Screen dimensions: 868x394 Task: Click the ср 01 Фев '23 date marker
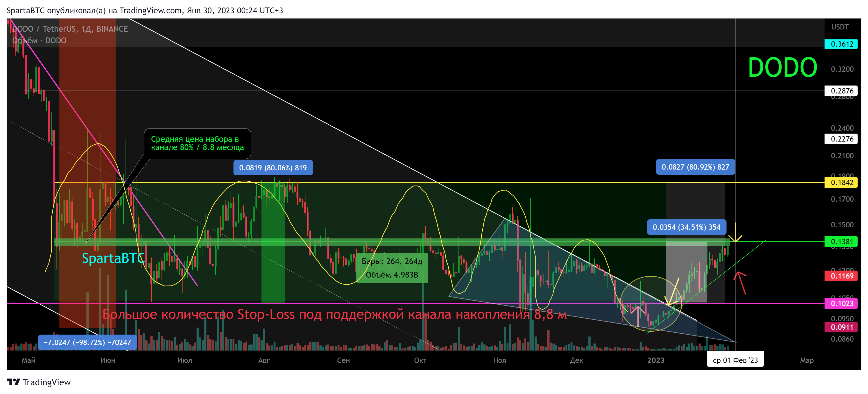[x=735, y=360]
